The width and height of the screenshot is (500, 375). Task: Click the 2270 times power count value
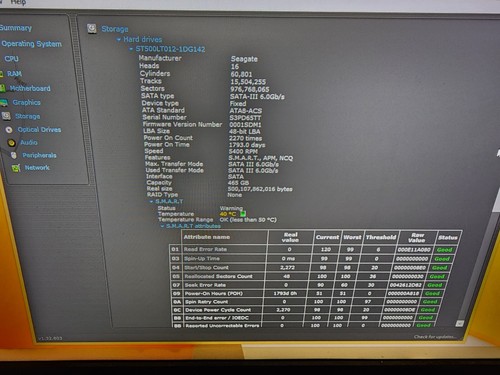[x=245, y=138]
